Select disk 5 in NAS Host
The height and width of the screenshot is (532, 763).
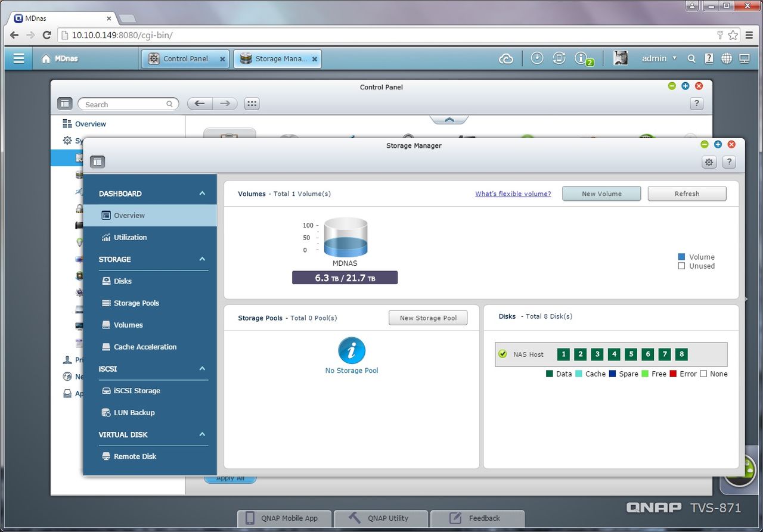631,354
